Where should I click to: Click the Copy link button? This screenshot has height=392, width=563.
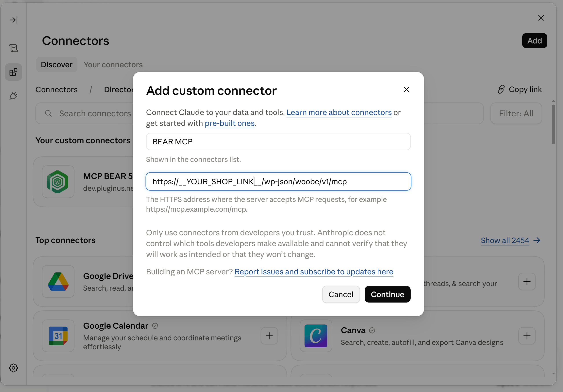[x=520, y=89]
